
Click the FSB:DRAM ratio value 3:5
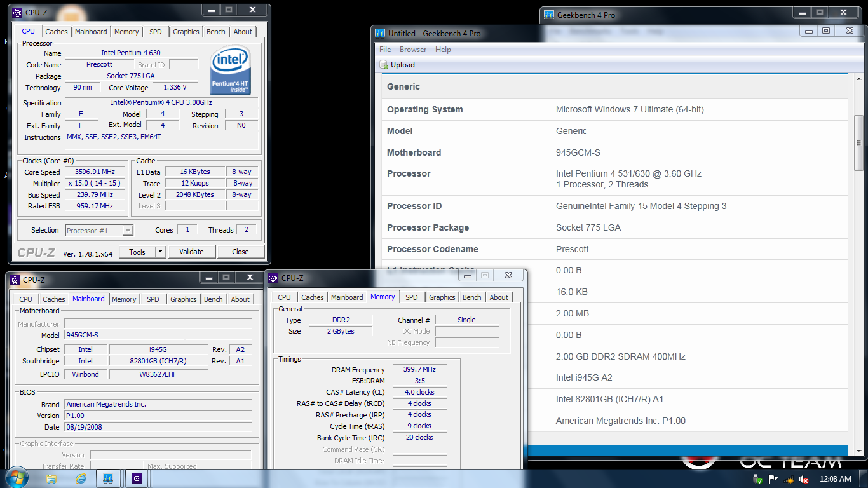[419, 381]
